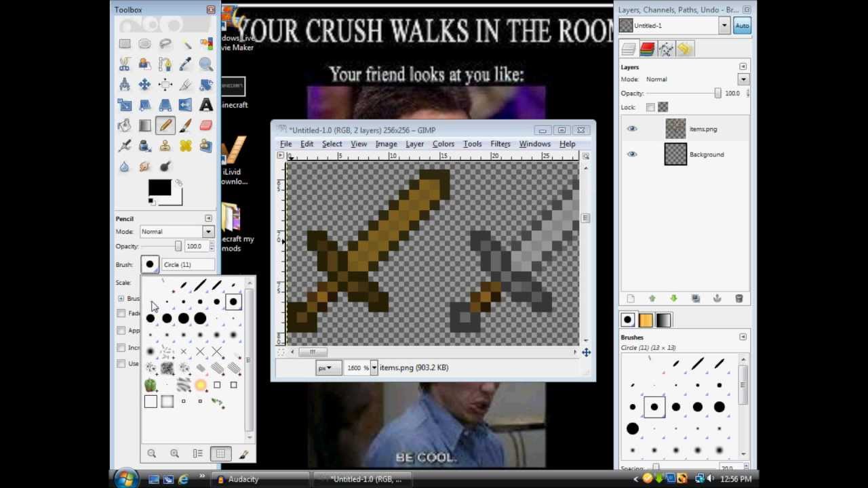
Task: Select the Paintbrush tool
Action: pos(186,125)
